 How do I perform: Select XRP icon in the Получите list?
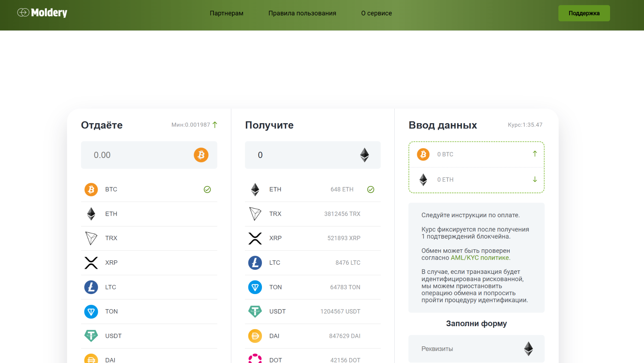click(255, 238)
